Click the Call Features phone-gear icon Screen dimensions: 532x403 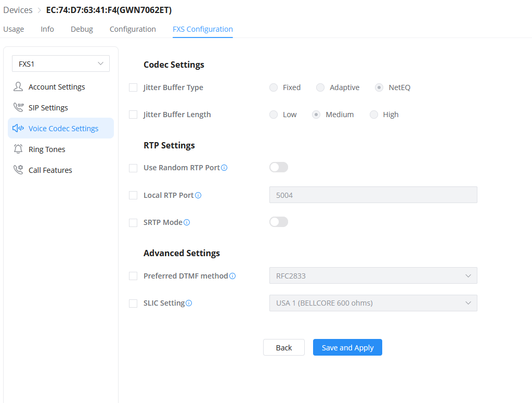18,170
